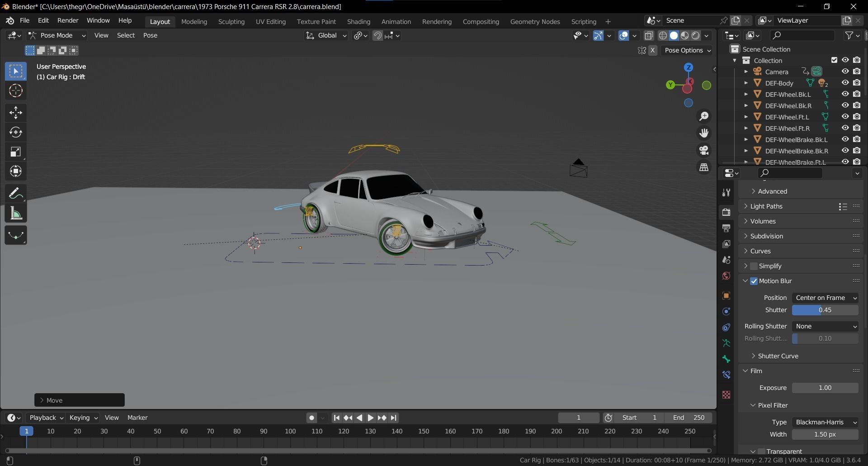Toggle the camera view icon
This screenshot has height=466, width=868.
(x=704, y=150)
